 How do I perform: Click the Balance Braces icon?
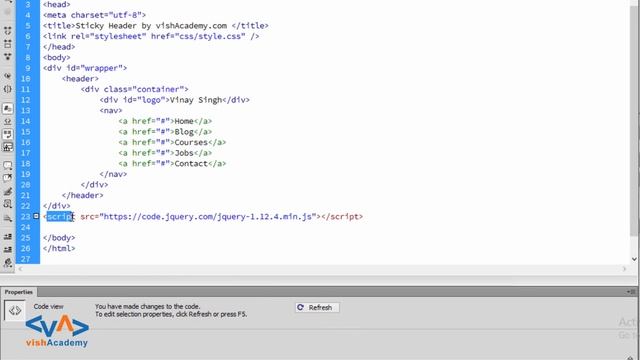(x=7, y=89)
